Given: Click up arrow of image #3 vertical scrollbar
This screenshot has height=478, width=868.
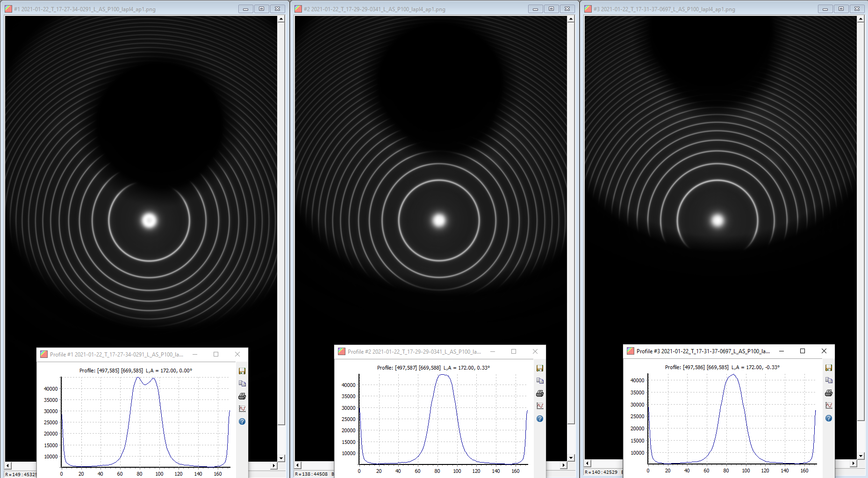Looking at the screenshot, I should click(861, 19).
